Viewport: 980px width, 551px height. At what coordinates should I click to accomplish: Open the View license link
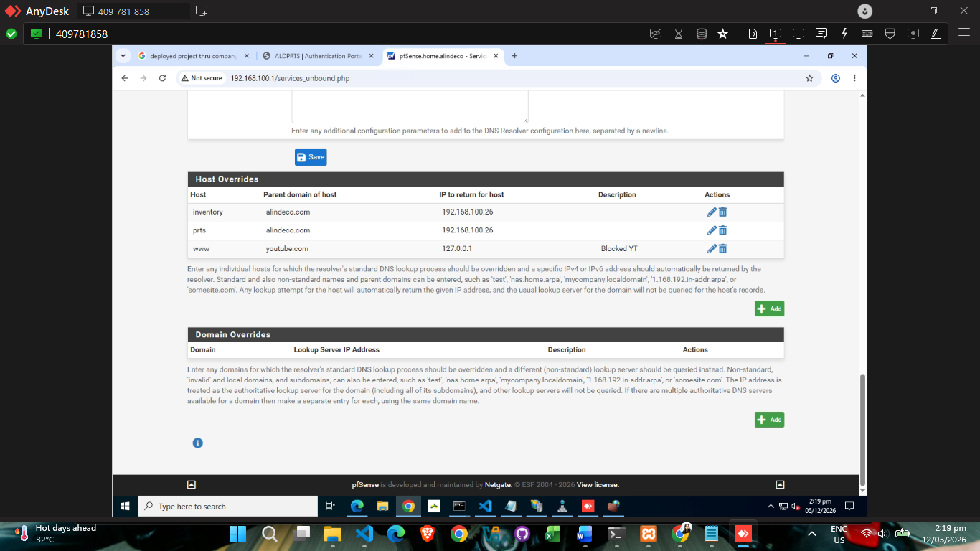click(597, 485)
